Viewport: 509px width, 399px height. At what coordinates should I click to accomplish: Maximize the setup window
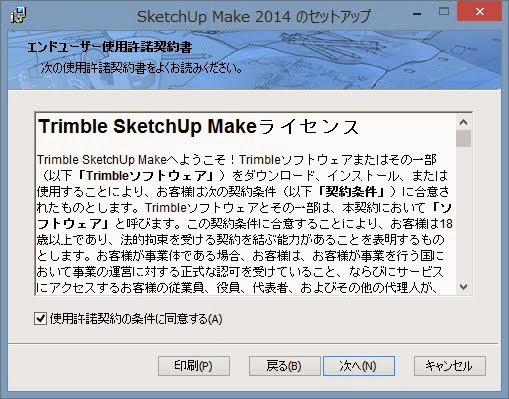click(x=444, y=12)
